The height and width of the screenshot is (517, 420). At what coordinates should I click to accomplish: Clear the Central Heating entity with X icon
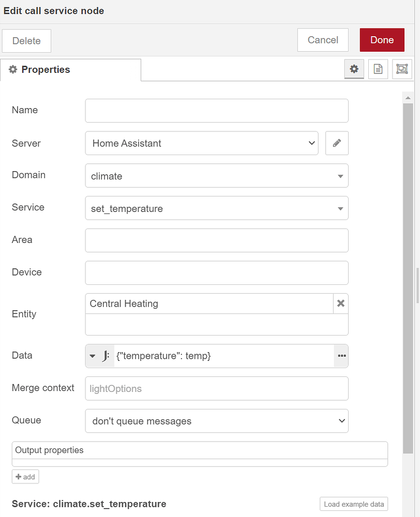340,303
